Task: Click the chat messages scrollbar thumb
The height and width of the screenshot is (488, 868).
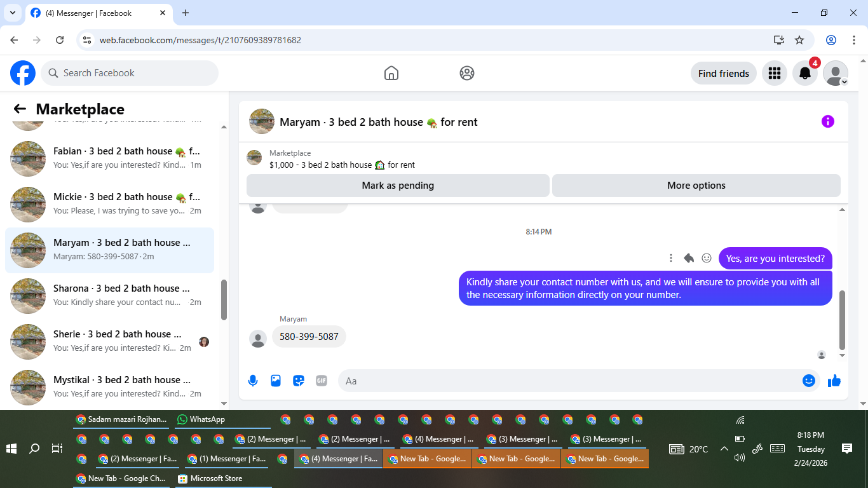Action: (843, 320)
